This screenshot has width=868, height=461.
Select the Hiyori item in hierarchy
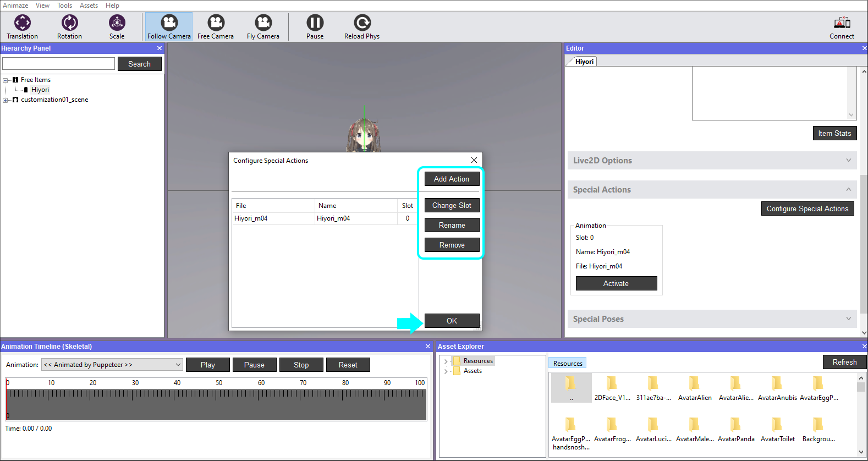pos(40,90)
